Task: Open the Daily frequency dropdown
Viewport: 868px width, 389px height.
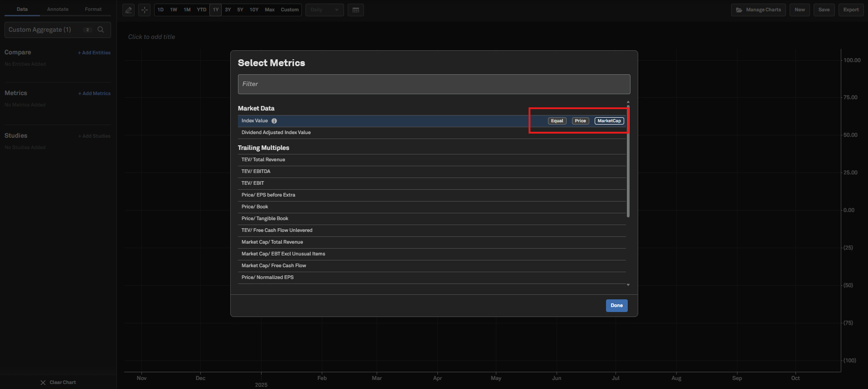Action: pos(325,10)
